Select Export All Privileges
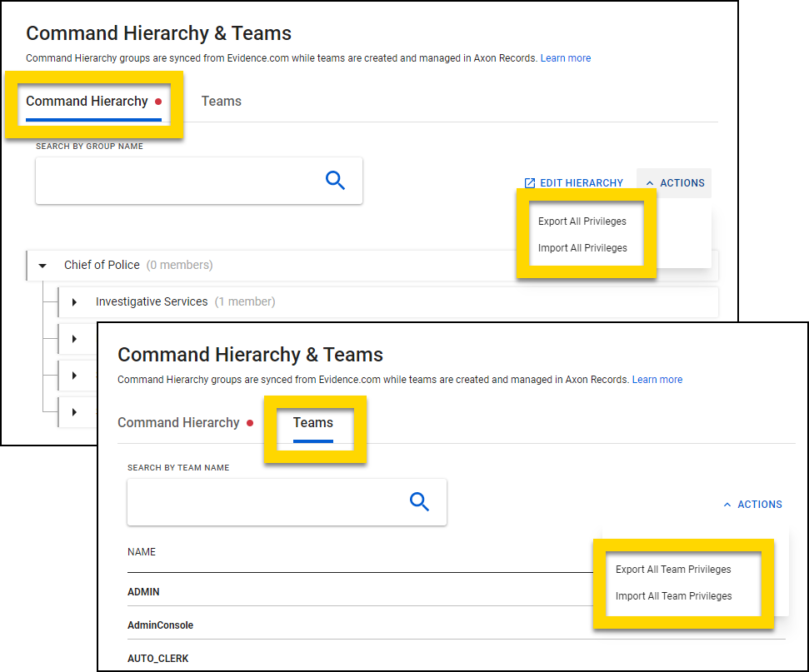The width and height of the screenshot is (809, 672). 582,221
